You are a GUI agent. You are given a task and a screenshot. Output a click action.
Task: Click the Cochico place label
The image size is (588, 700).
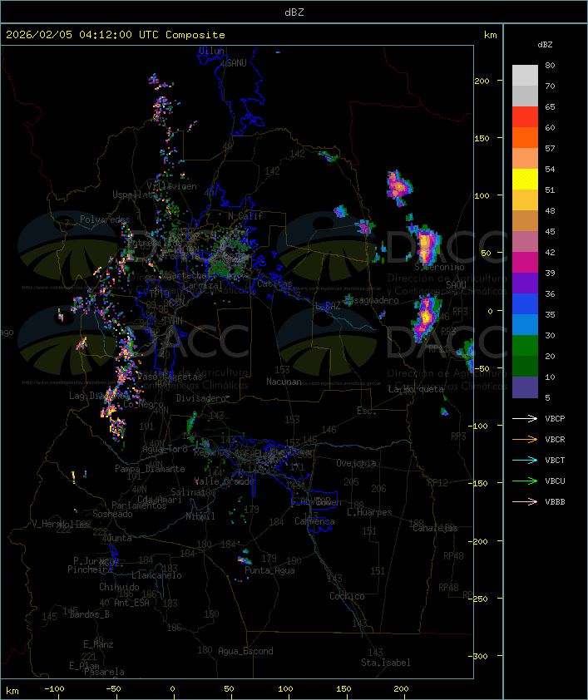click(347, 596)
